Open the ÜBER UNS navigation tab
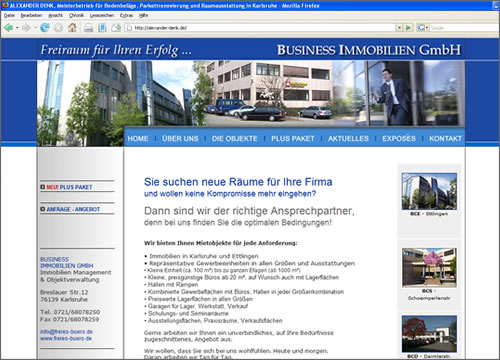 (180, 139)
